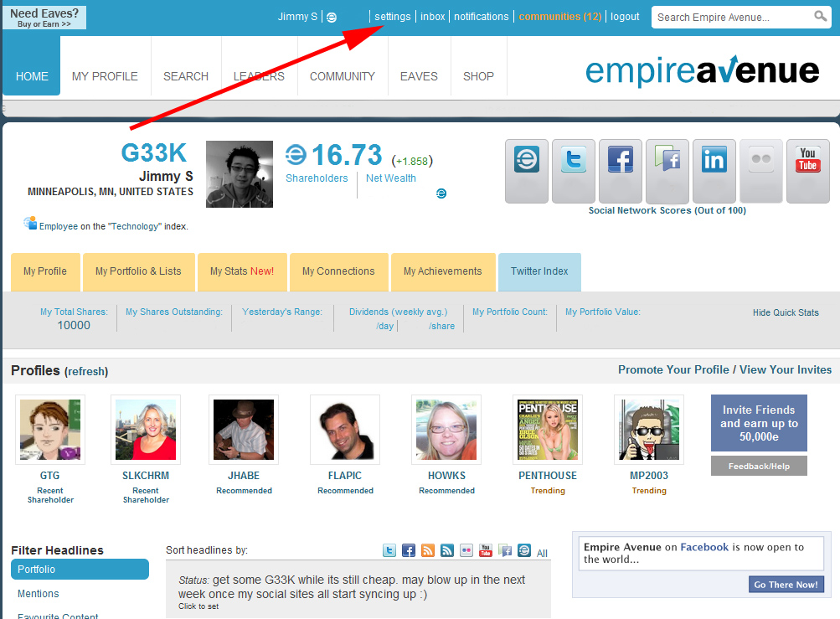The width and height of the screenshot is (840, 619).
Task: Click the Need Eaves Buy or Earn banner
Action: (x=44, y=18)
